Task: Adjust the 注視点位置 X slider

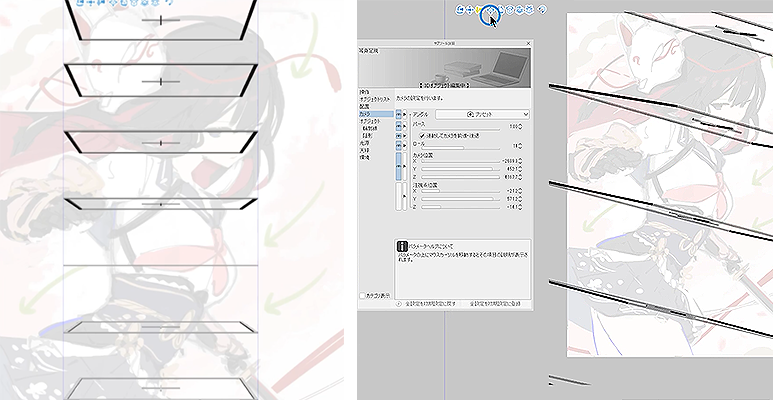Action: [x=460, y=191]
